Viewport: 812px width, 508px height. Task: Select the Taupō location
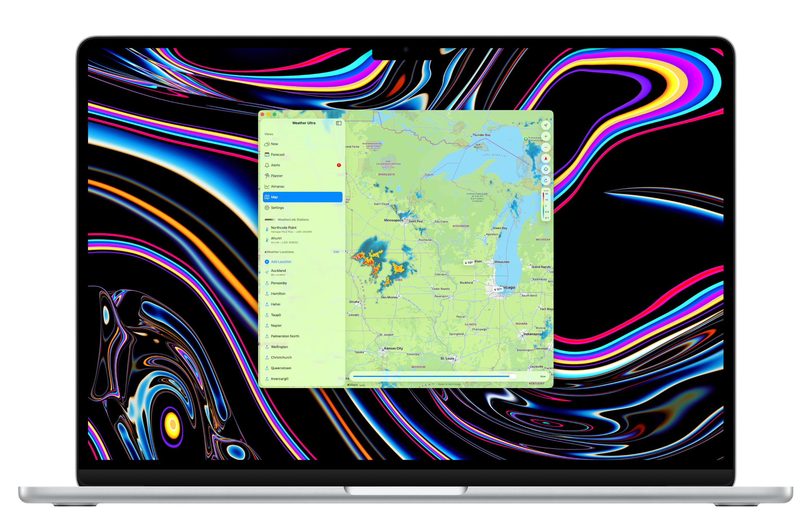pyautogui.click(x=302, y=315)
